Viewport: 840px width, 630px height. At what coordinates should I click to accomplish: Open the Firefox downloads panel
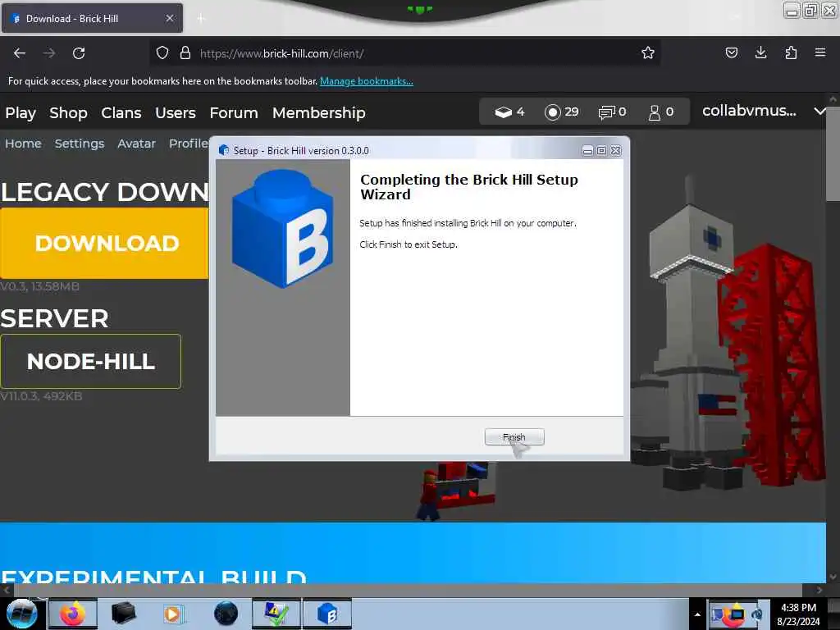coord(760,52)
